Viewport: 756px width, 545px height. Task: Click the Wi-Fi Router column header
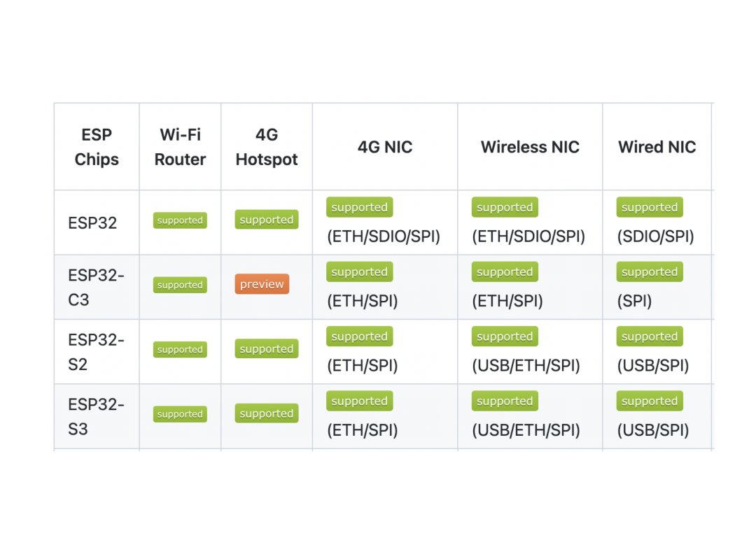click(180, 147)
